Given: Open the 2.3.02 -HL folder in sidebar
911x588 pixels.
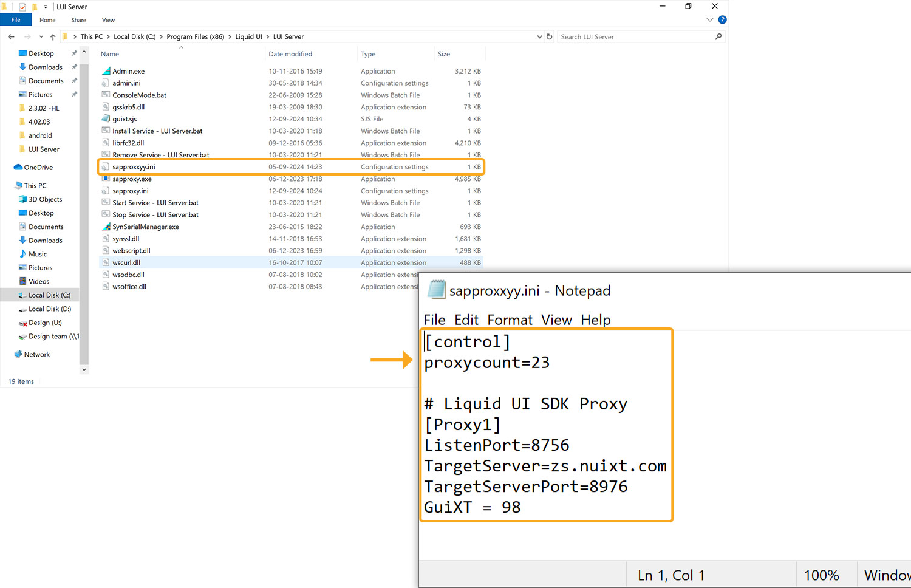Looking at the screenshot, I should click(x=44, y=108).
